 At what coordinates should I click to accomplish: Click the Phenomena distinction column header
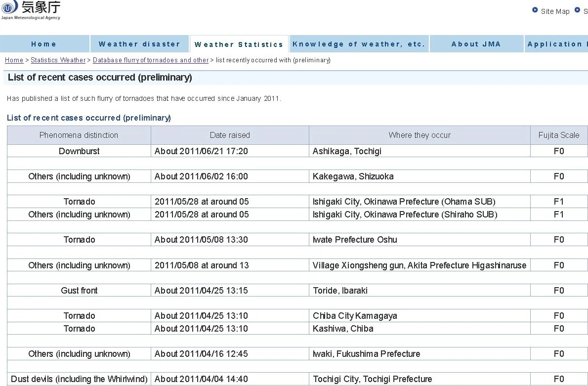79,135
